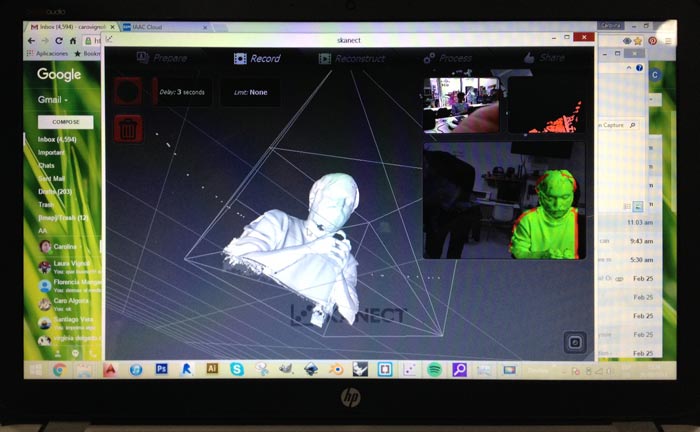700x432 pixels.
Task: Open the Chats folder in Gmail
Action: tap(46, 165)
